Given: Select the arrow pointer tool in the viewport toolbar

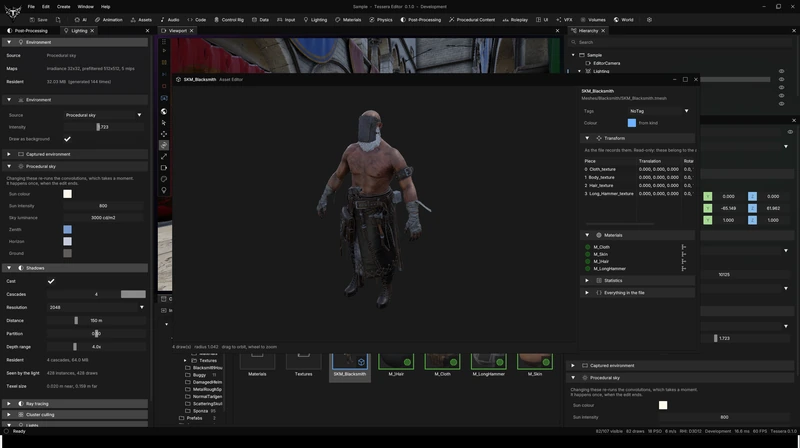Looking at the screenshot, I should point(164,122).
